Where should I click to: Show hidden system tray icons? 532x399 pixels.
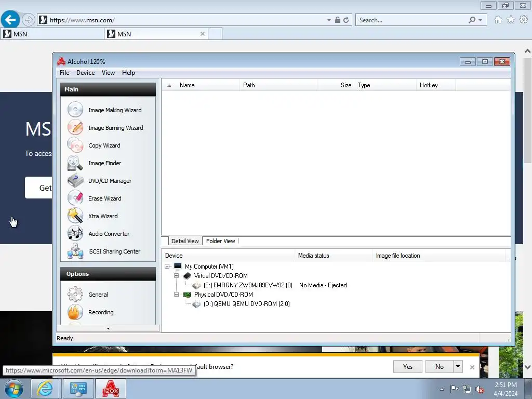[x=442, y=389]
